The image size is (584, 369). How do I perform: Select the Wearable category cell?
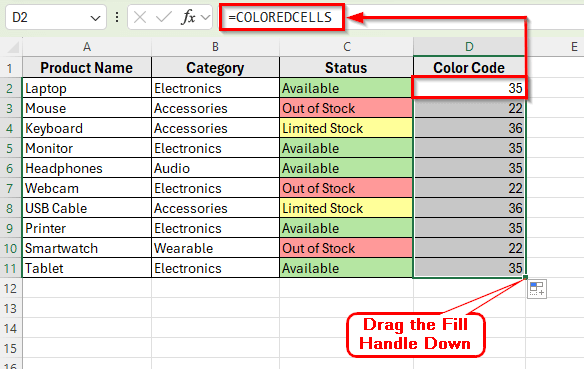click(215, 248)
